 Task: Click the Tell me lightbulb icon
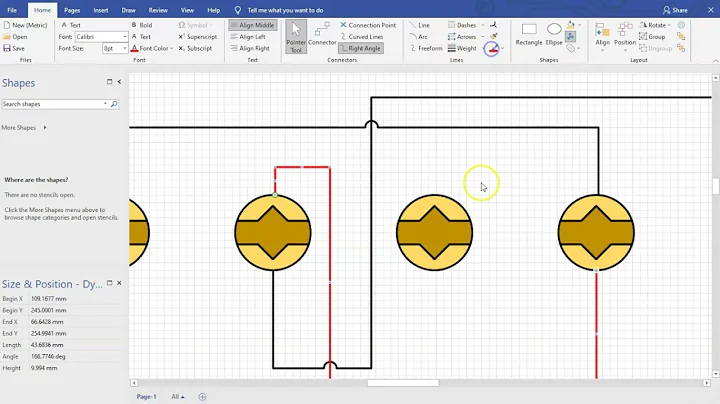click(x=237, y=10)
